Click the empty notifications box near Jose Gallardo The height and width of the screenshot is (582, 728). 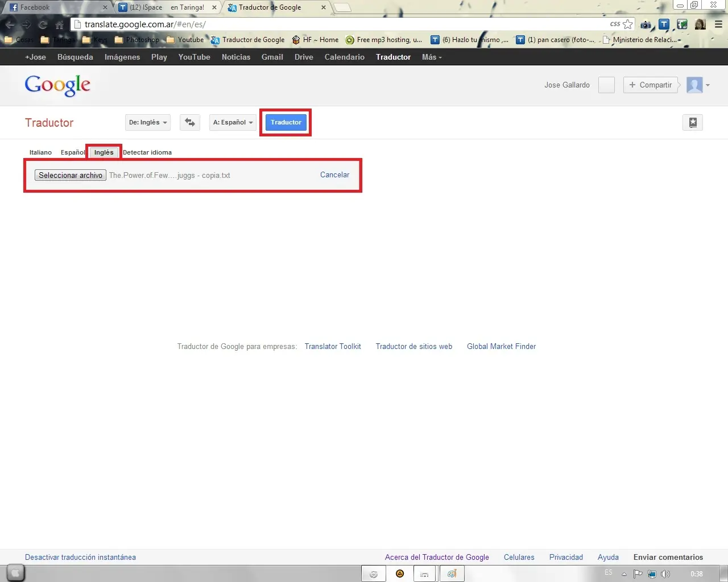click(606, 85)
